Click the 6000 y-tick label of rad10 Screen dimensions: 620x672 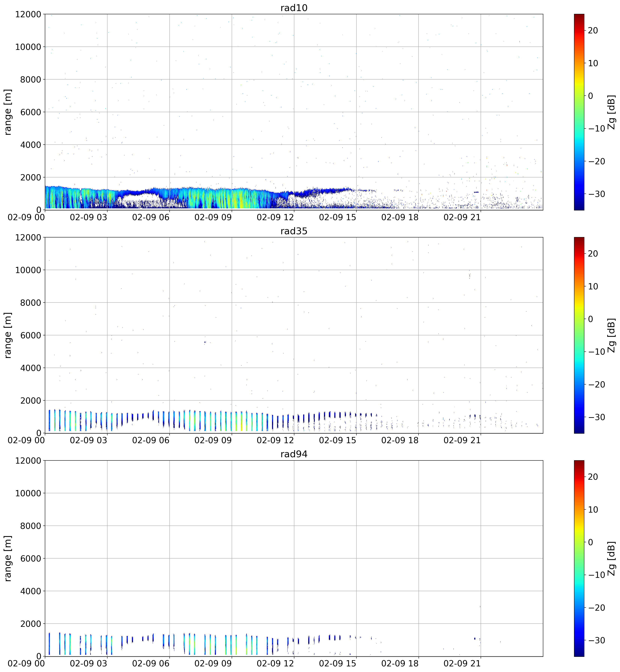tap(31, 112)
